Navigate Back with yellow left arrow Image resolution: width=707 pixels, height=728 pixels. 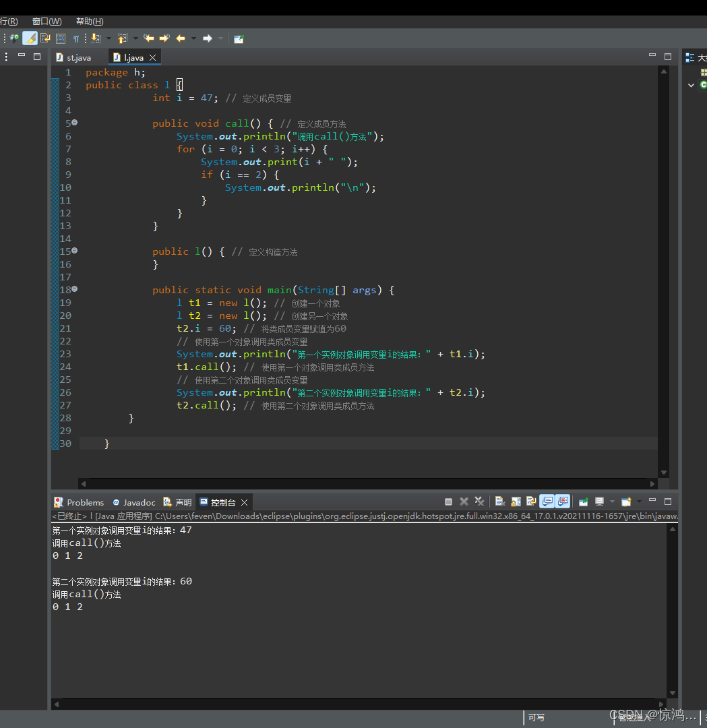(x=181, y=38)
